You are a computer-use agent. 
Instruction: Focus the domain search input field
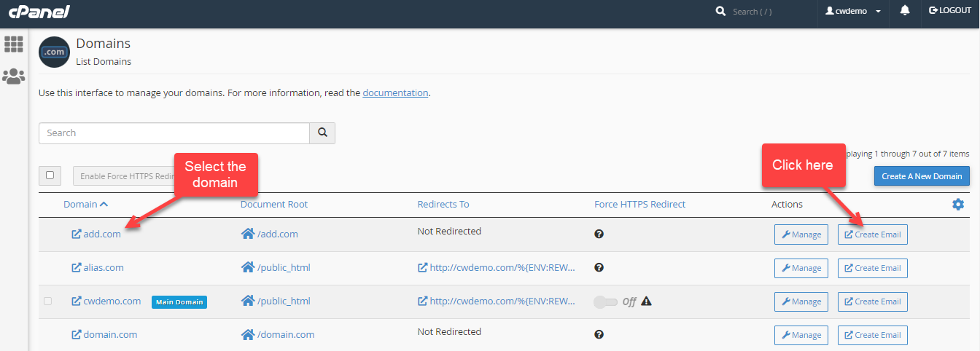174,133
